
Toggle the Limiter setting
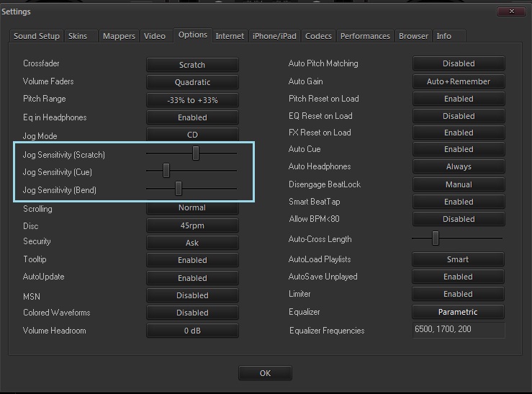point(458,294)
